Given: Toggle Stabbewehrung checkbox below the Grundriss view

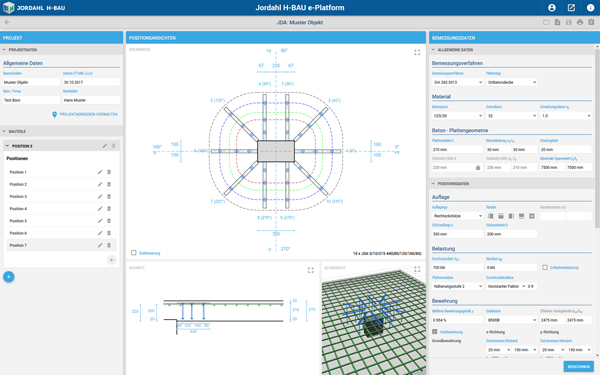Looking at the screenshot, I should click(134, 253).
